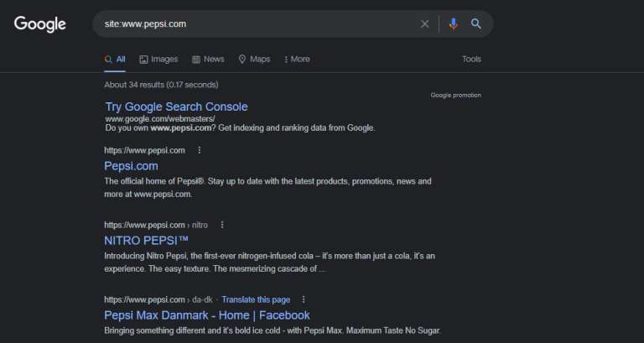Screen dimensions: 644x343
Task: Start voice search with microphone icon
Action: click(x=453, y=23)
